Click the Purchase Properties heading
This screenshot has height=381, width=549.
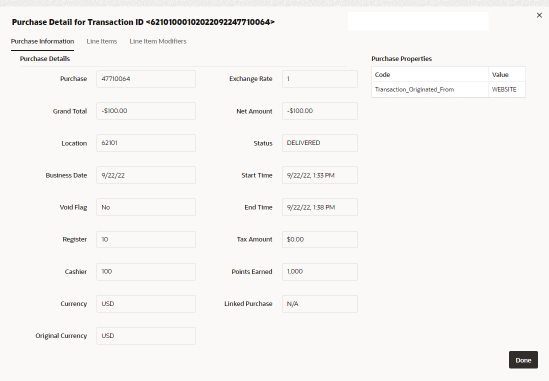[x=402, y=58]
